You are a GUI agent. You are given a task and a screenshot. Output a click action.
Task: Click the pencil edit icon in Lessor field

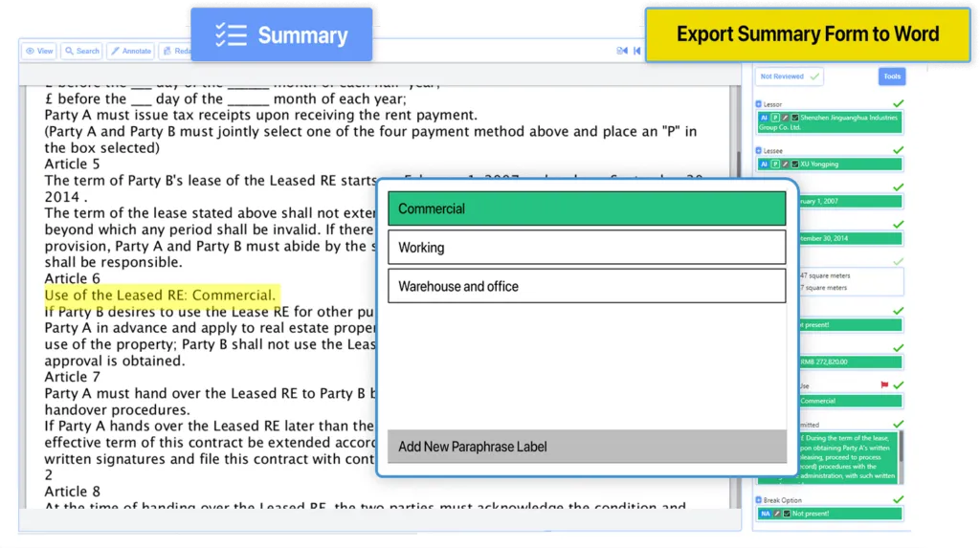click(x=786, y=118)
